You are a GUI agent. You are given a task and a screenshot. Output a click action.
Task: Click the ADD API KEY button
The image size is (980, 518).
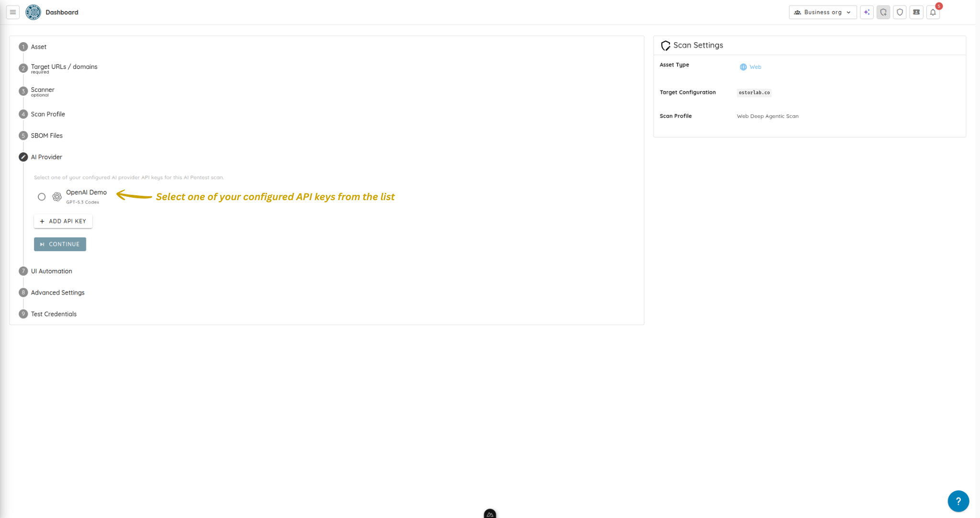[63, 221]
